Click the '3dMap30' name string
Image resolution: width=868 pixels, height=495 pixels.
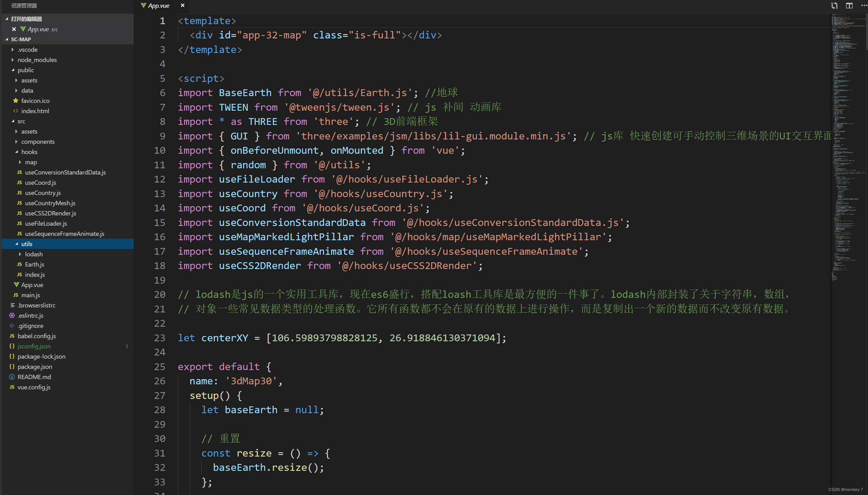[251, 381]
